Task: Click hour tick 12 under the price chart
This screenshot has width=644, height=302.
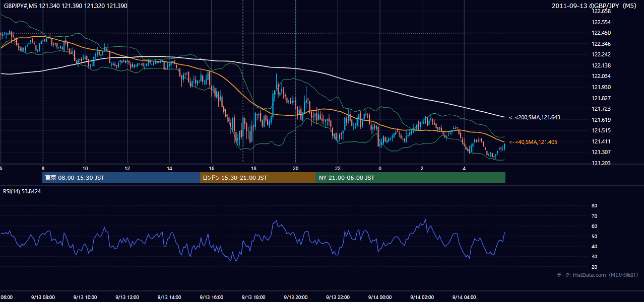Action: click(x=127, y=168)
